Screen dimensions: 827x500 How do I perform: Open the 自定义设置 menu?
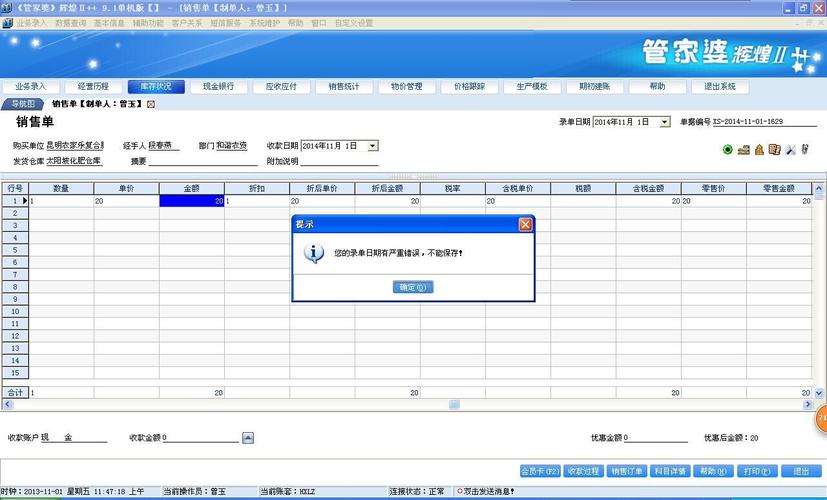coord(354,23)
